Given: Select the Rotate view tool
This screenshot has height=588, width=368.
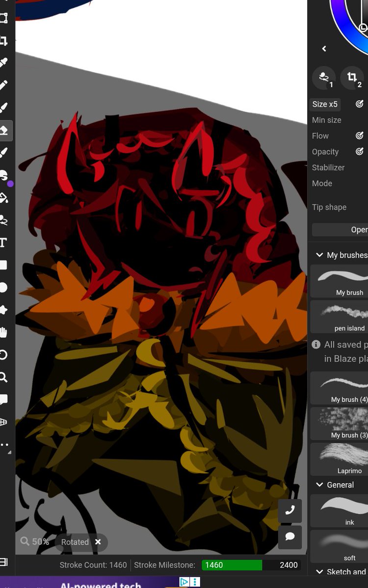Looking at the screenshot, I should [x=3, y=355].
